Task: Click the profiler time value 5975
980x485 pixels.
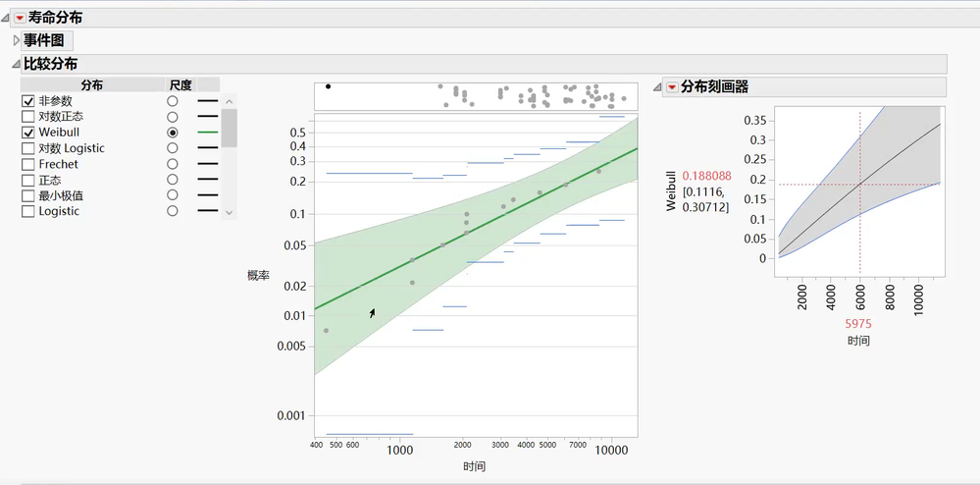Action: (858, 324)
